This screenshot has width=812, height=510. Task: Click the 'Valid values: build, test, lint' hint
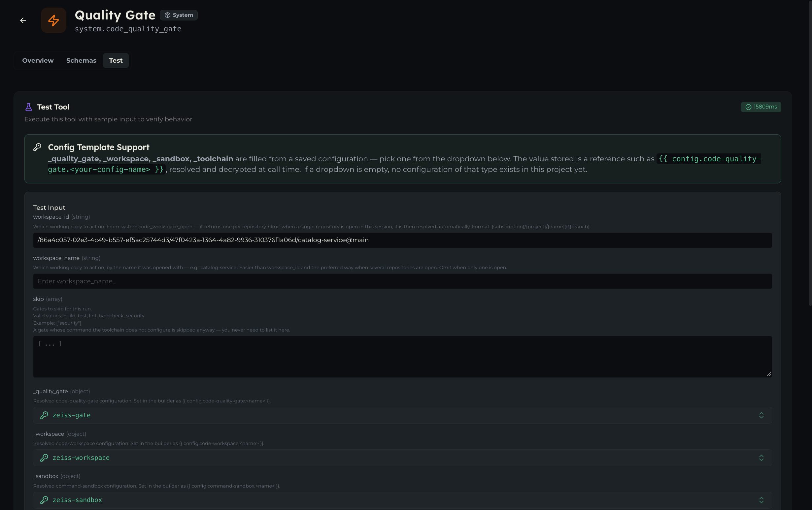89,316
